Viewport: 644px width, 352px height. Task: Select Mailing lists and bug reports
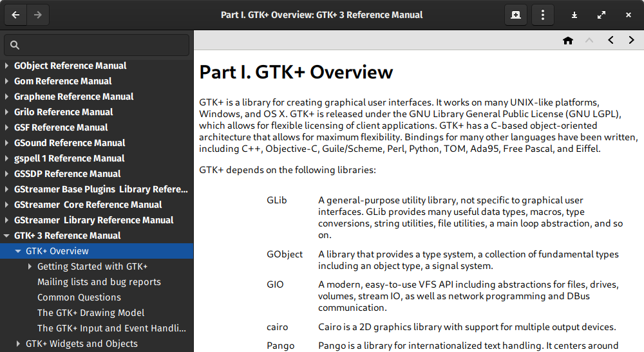click(x=99, y=282)
